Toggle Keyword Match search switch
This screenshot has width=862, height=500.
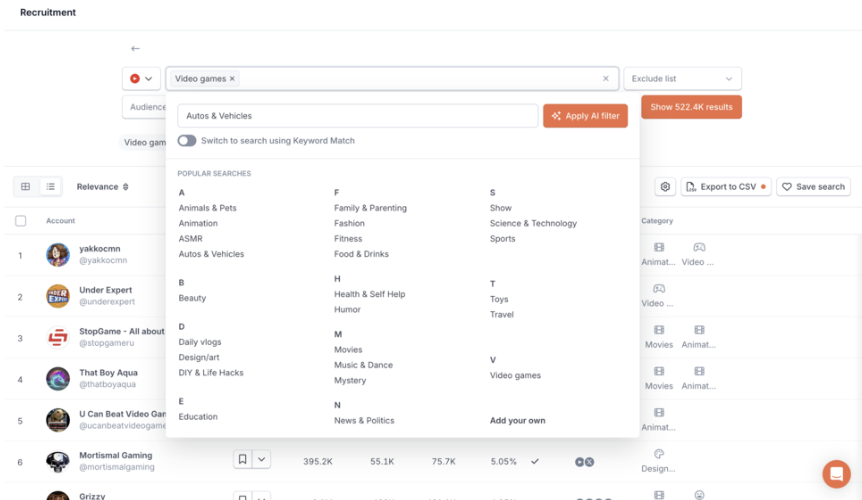pos(187,141)
